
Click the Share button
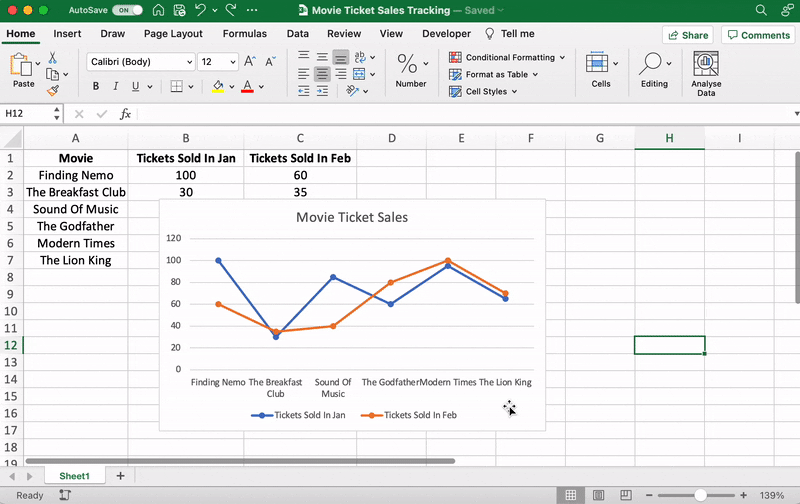(688, 35)
